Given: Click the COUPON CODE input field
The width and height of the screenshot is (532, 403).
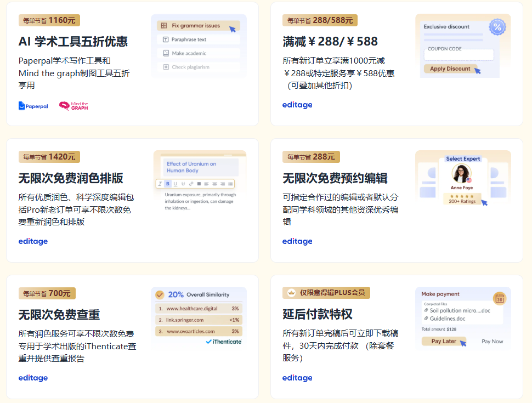Looking at the screenshot, I should tap(459, 55).
